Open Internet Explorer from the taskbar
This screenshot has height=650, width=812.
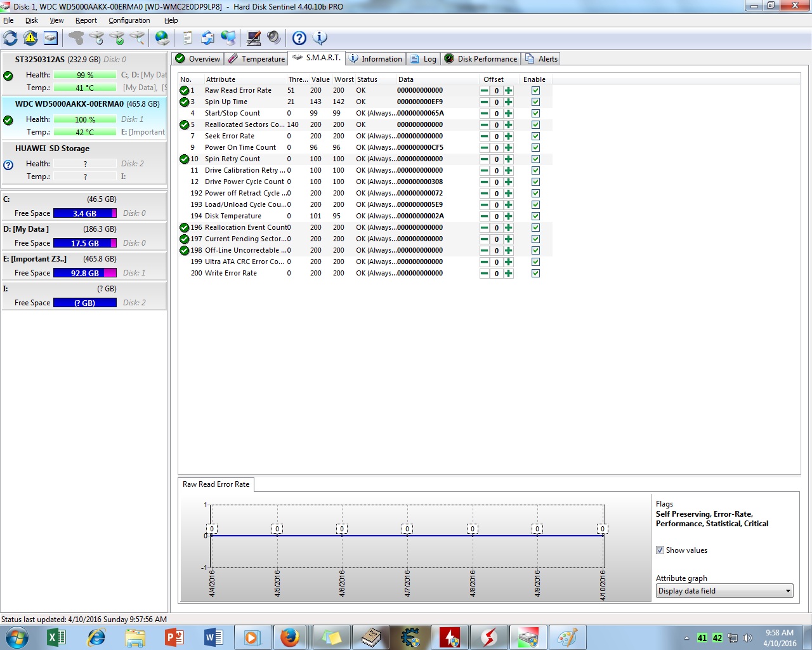click(96, 637)
